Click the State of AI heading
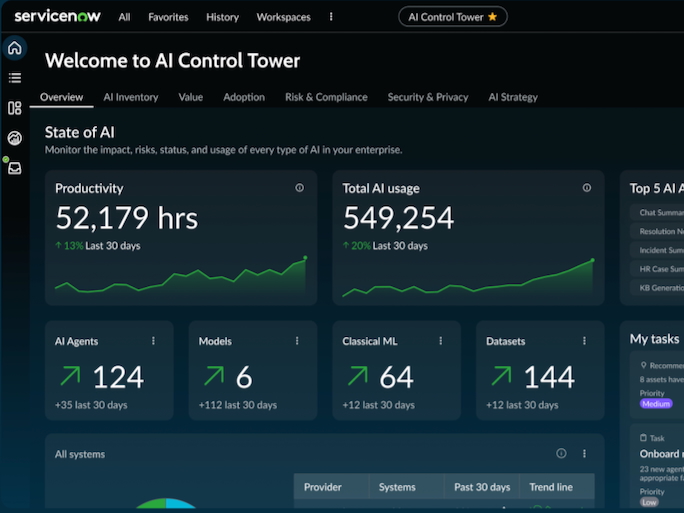684x513 pixels. click(x=80, y=132)
